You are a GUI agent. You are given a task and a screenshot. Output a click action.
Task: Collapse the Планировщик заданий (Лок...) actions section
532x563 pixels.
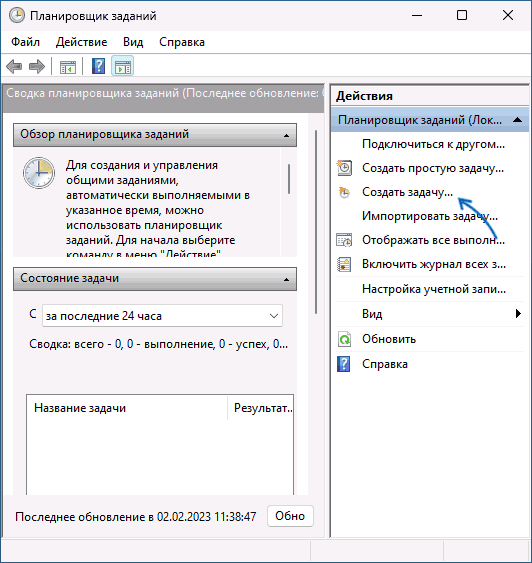(517, 120)
